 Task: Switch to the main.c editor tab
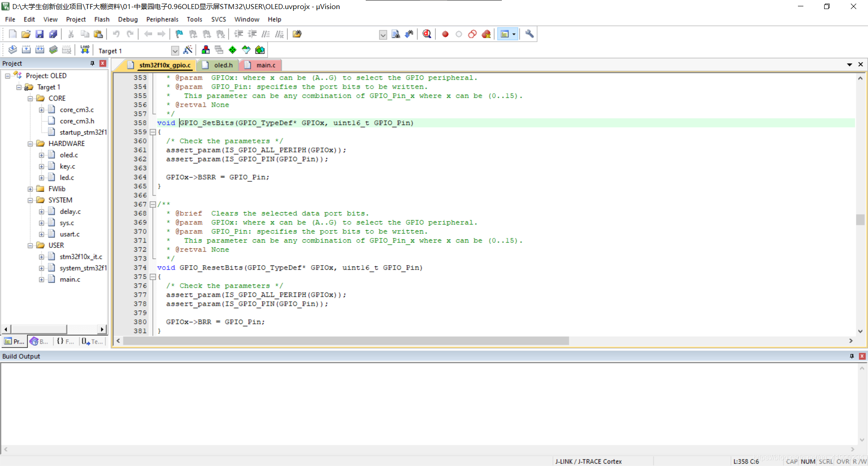tap(260, 65)
